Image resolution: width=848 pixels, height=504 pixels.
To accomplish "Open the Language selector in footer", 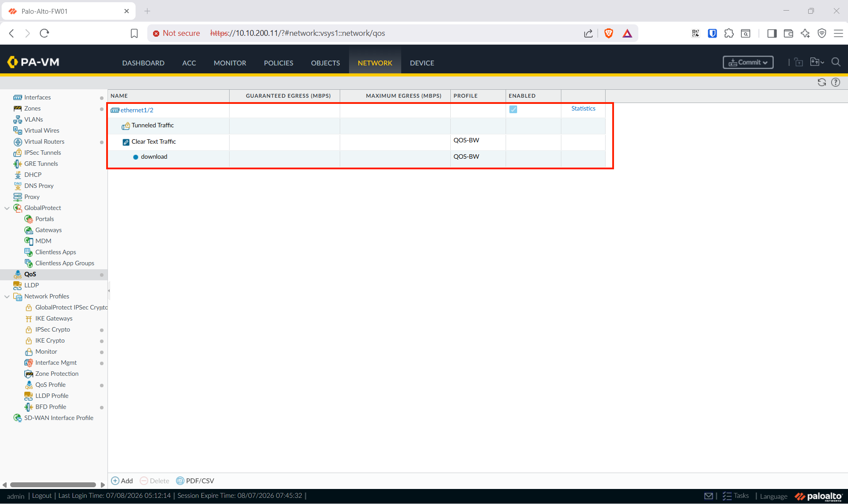I will 774,496.
